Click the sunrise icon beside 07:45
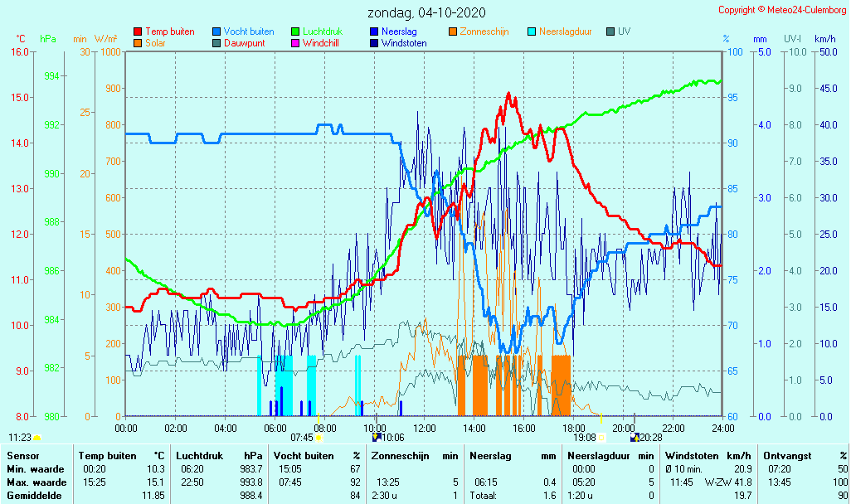851x504 pixels. tap(319, 438)
